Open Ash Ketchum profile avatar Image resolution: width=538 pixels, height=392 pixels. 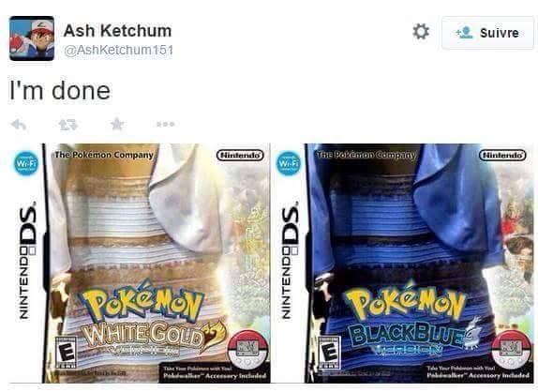(32, 38)
